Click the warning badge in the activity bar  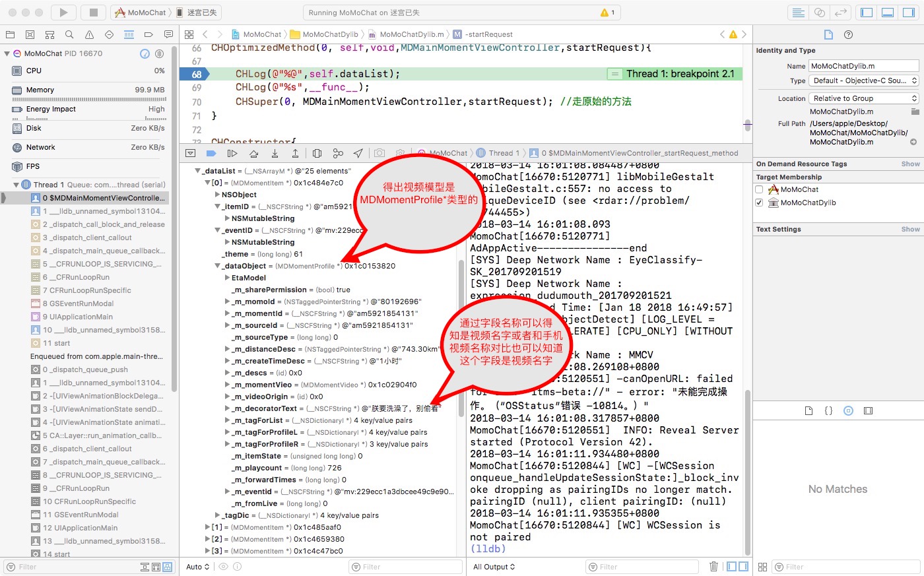tap(608, 13)
